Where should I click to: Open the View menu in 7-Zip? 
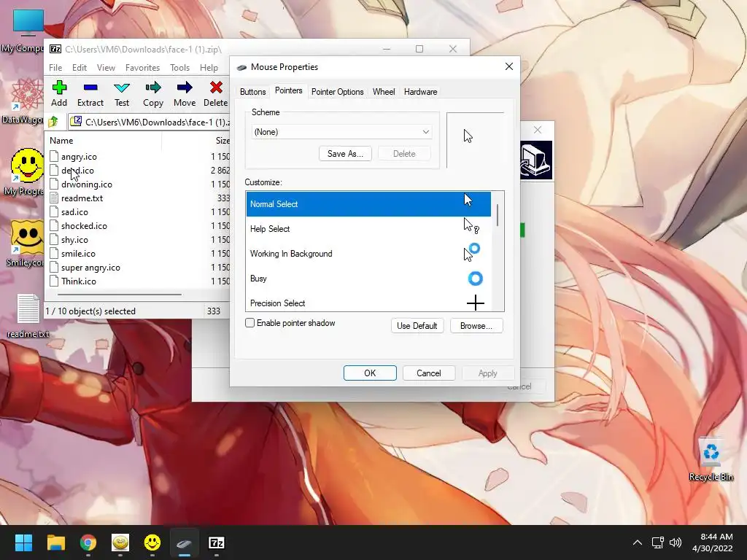[106, 68]
